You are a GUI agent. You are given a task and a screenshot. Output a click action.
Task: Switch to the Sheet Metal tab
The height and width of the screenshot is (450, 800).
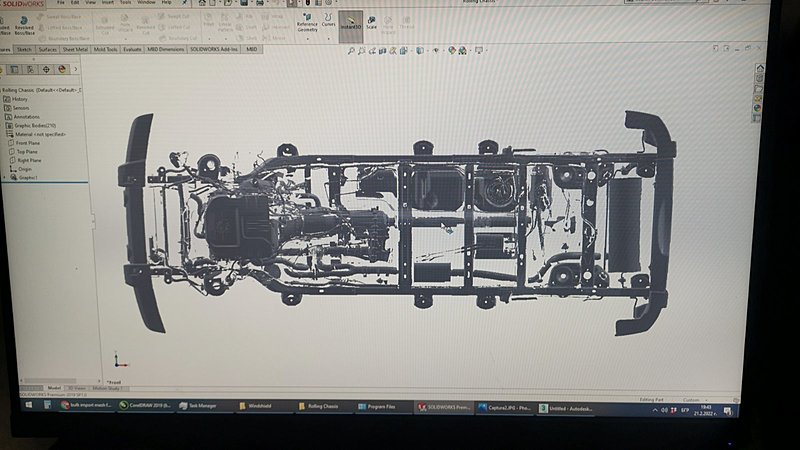[x=75, y=48]
